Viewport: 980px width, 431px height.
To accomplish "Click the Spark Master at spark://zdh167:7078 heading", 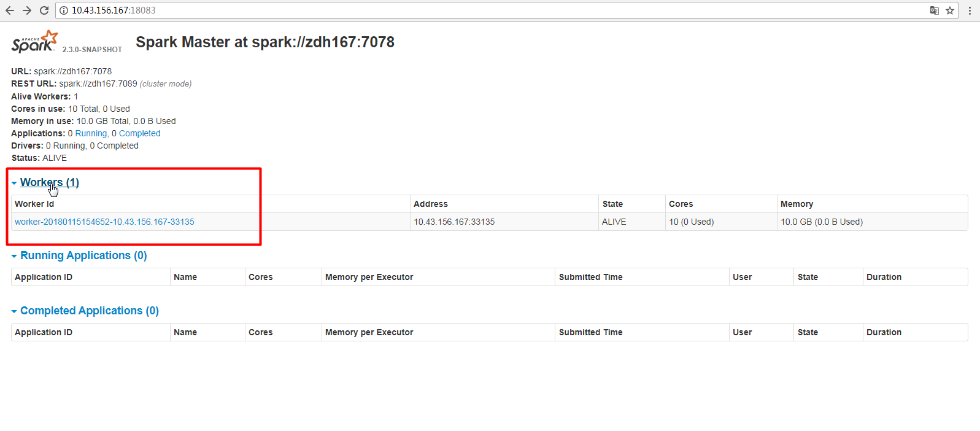I will click(265, 42).
